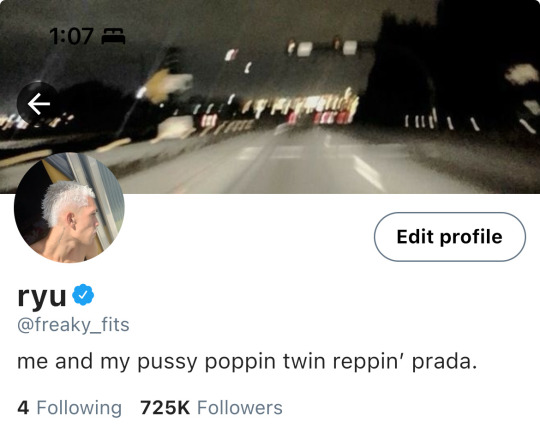Tap the 1:07 status bar clock
The image size is (540, 429).
[71, 36]
